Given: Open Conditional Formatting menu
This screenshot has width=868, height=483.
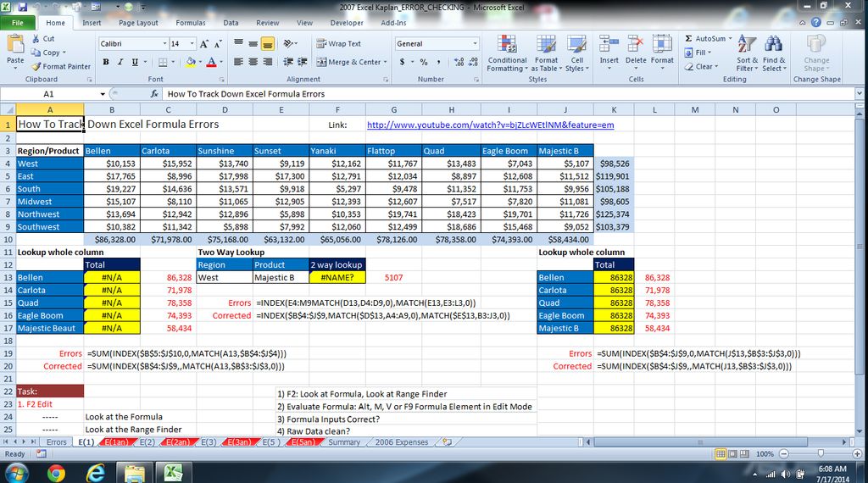Looking at the screenshot, I should (x=507, y=53).
